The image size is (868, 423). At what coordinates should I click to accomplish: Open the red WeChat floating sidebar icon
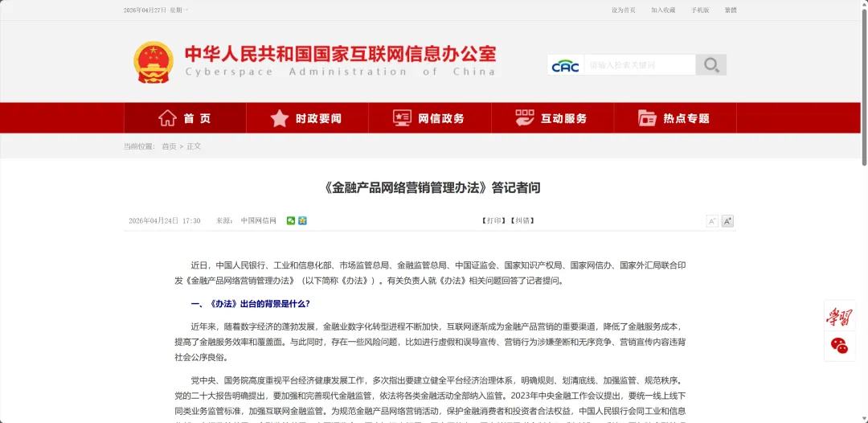pyautogui.click(x=839, y=346)
